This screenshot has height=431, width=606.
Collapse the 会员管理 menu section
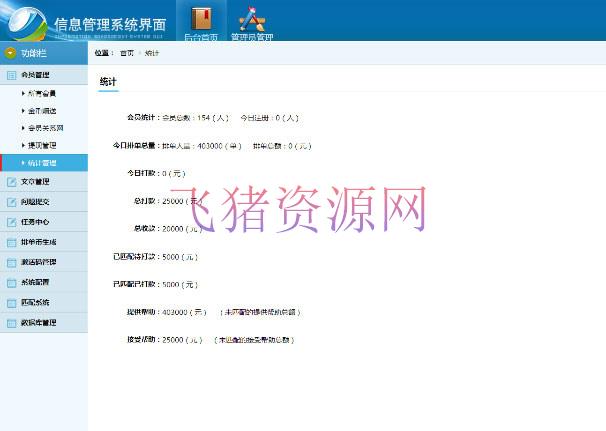click(35, 75)
